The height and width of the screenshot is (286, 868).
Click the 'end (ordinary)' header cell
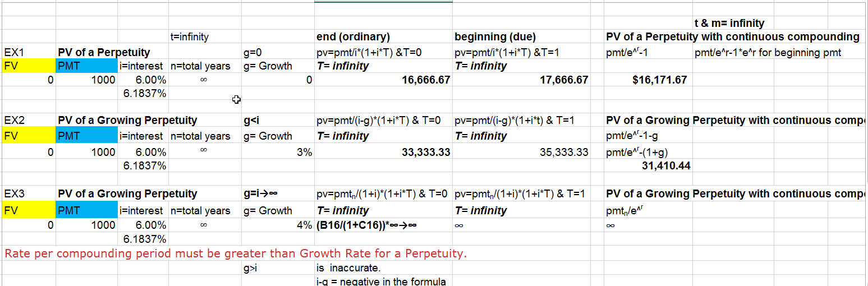coord(383,37)
